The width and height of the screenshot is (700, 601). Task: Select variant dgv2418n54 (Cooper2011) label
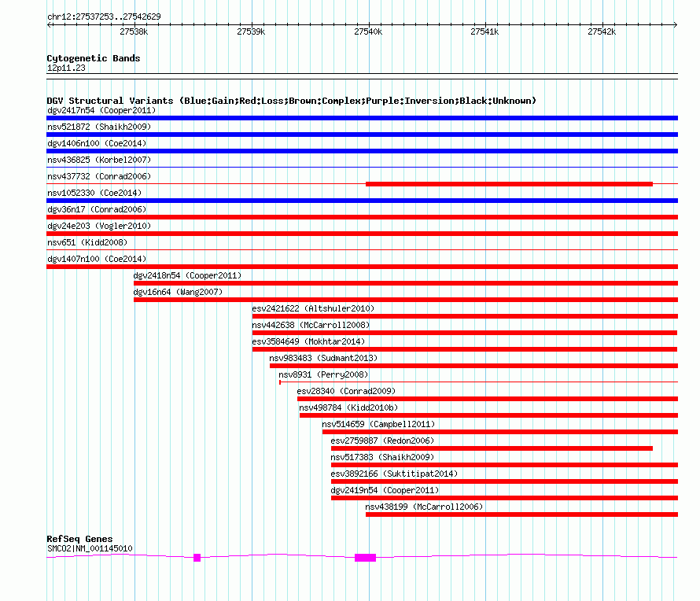pos(187,275)
